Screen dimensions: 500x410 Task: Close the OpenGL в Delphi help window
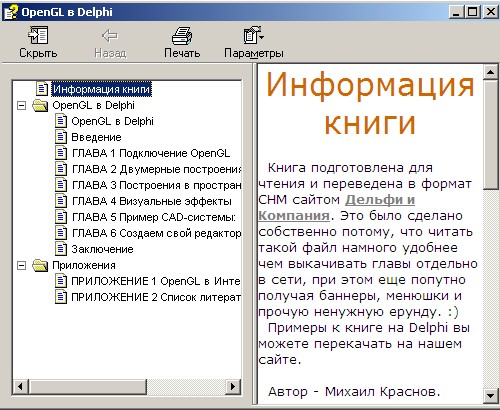click(491, 12)
